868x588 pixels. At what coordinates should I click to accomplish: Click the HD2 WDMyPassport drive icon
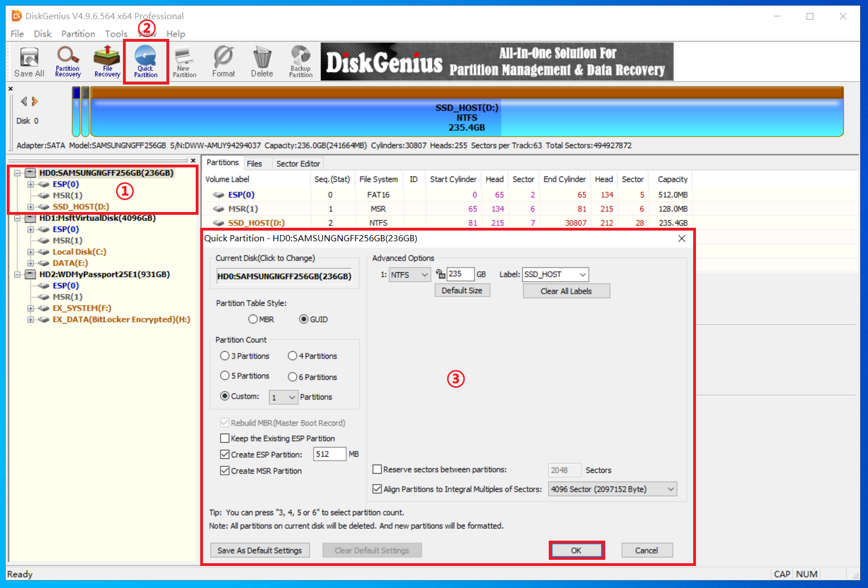(30, 275)
